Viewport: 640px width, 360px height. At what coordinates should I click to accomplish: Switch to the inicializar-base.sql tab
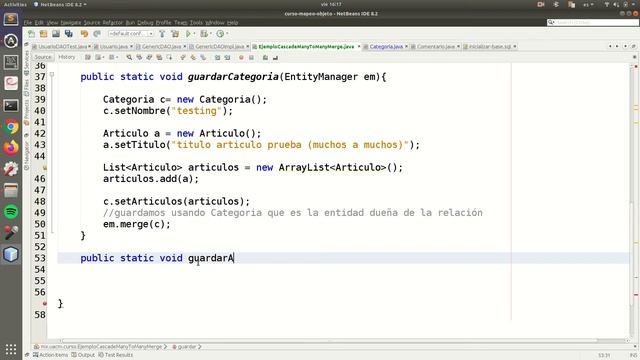(490, 47)
